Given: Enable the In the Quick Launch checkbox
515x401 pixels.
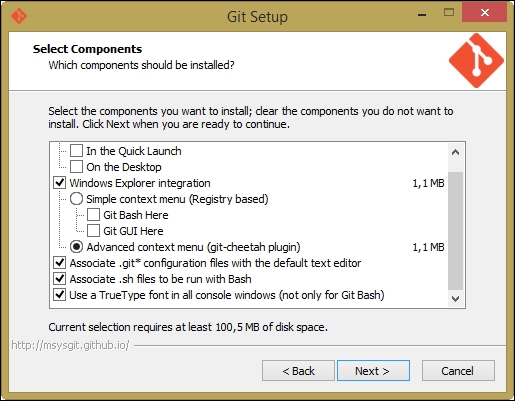Looking at the screenshot, I should point(76,151).
